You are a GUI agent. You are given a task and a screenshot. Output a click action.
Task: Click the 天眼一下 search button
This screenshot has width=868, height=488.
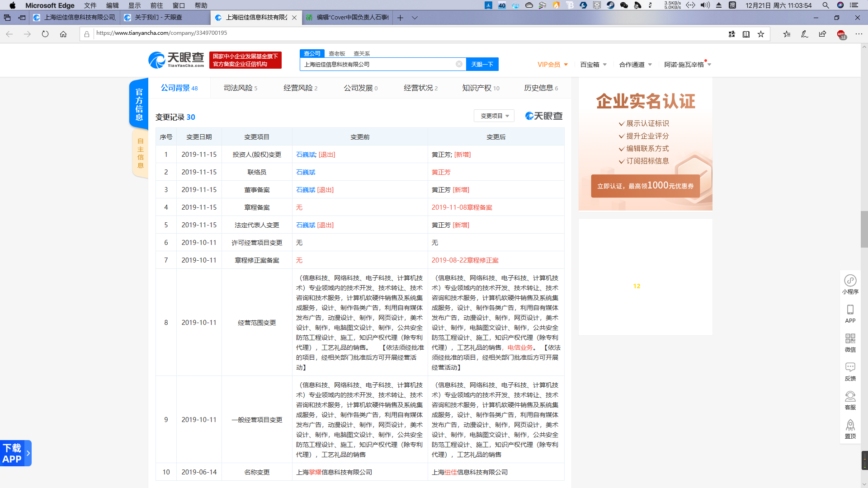pos(482,64)
